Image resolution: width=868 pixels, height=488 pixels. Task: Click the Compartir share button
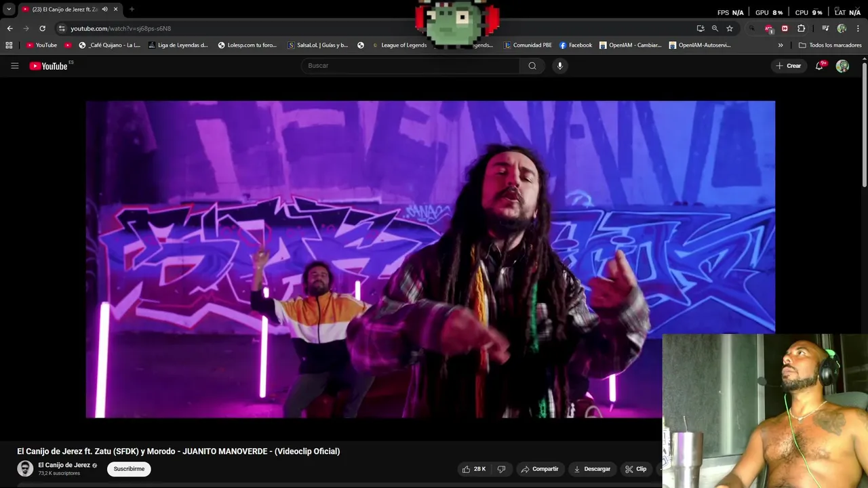click(x=540, y=469)
